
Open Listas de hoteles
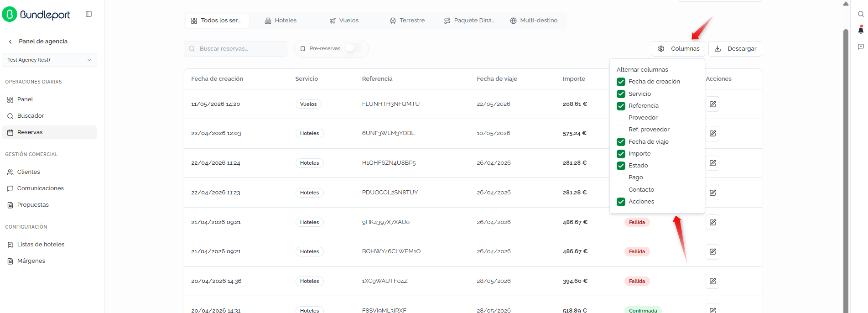[x=49, y=245]
